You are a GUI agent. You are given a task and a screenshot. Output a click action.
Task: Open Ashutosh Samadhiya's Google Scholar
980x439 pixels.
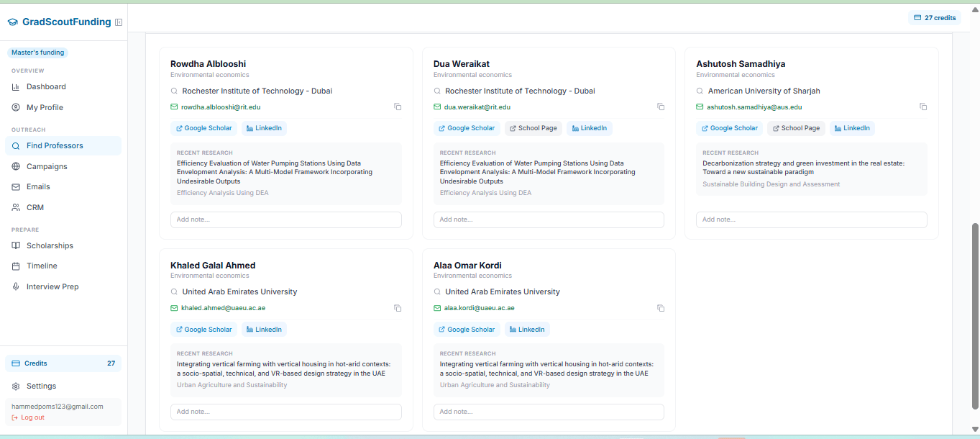click(x=730, y=128)
